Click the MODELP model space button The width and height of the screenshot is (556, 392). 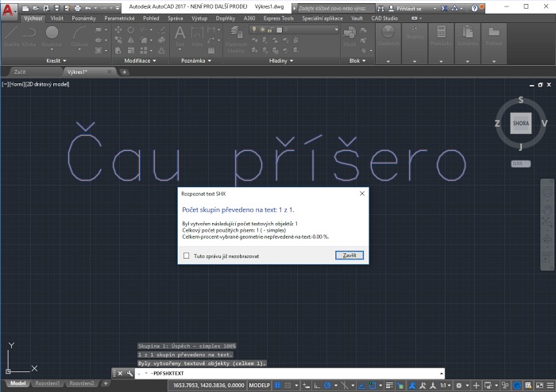[259, 386]
